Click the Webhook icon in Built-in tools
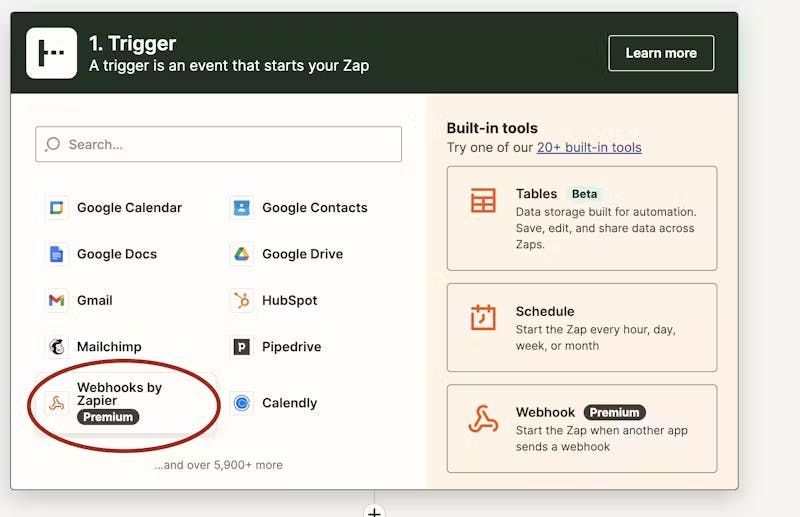800x517 pixels. click(x=483, y=419)
